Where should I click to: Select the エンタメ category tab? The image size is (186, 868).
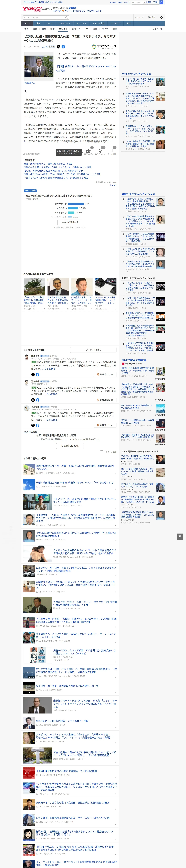[63, 29]
